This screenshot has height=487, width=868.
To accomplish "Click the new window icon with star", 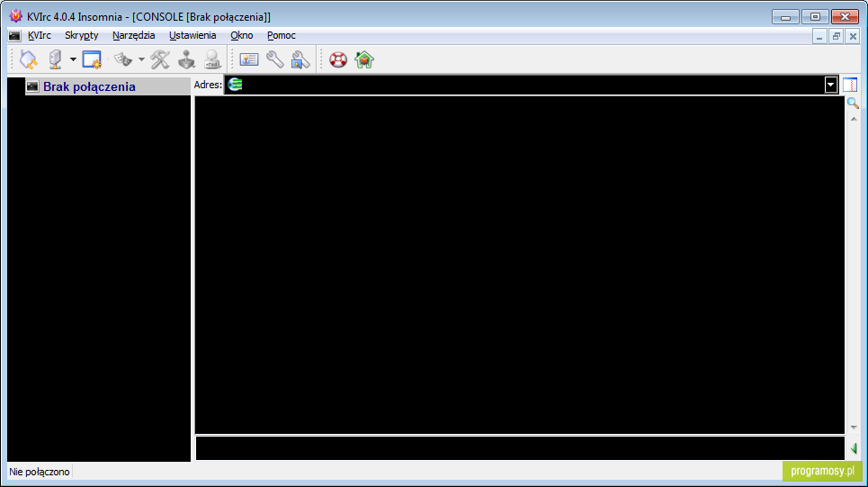I will (92, 59).
